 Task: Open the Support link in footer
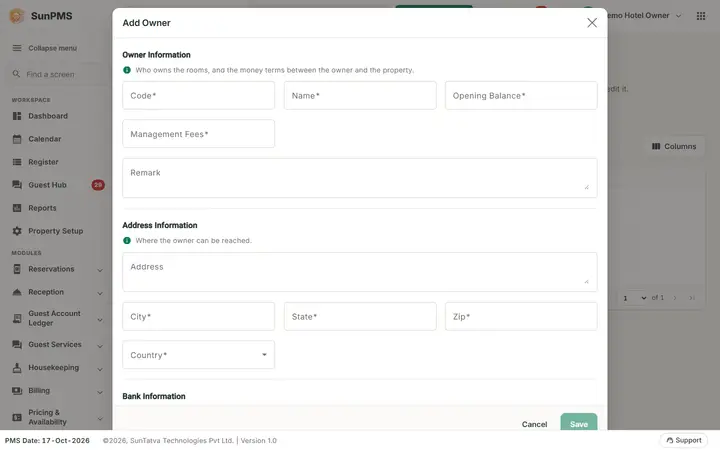[684, 440]
